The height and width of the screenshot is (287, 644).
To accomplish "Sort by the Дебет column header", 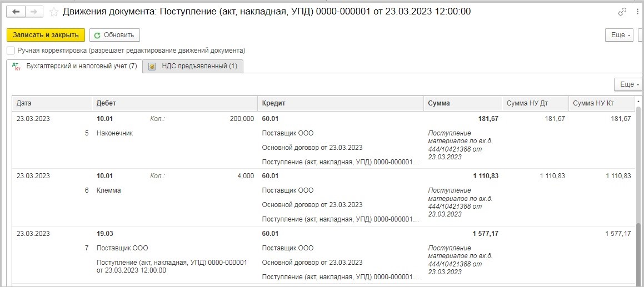I will (175, 103).
